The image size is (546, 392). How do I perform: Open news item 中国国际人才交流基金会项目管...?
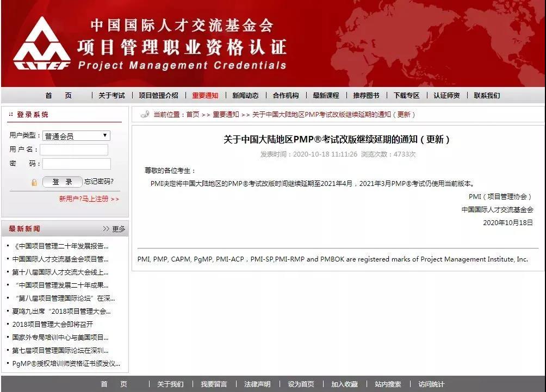coord(60,259)
